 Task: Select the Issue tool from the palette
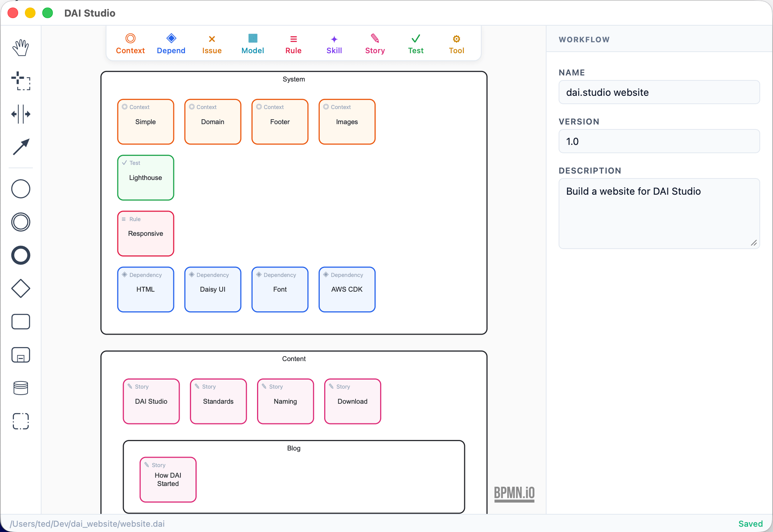211,43
